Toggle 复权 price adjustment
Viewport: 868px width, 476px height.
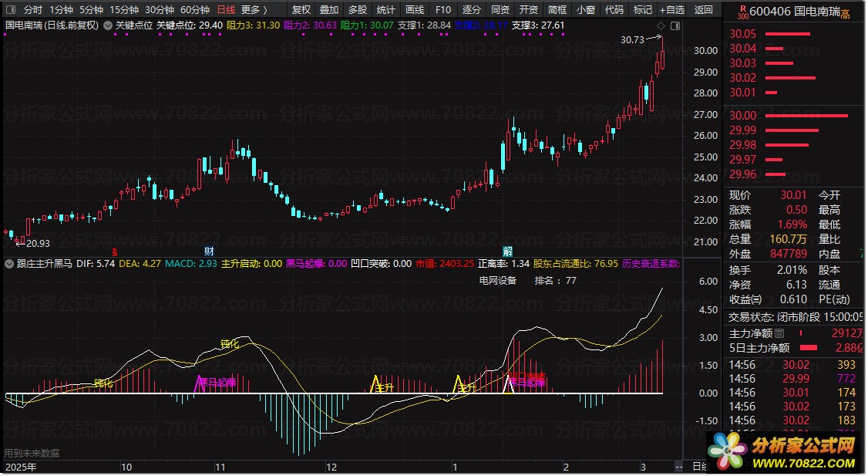(301, 10)
